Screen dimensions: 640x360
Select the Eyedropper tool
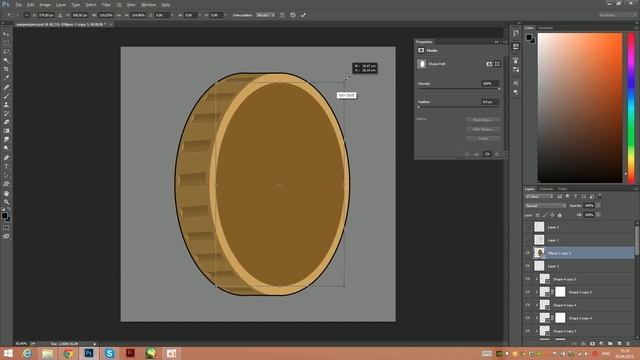click(6, 78)
